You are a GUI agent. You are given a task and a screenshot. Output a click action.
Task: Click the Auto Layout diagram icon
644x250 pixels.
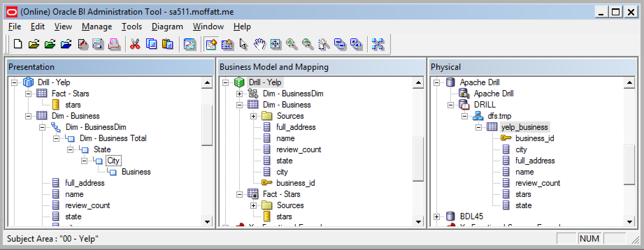coord(378,44)
